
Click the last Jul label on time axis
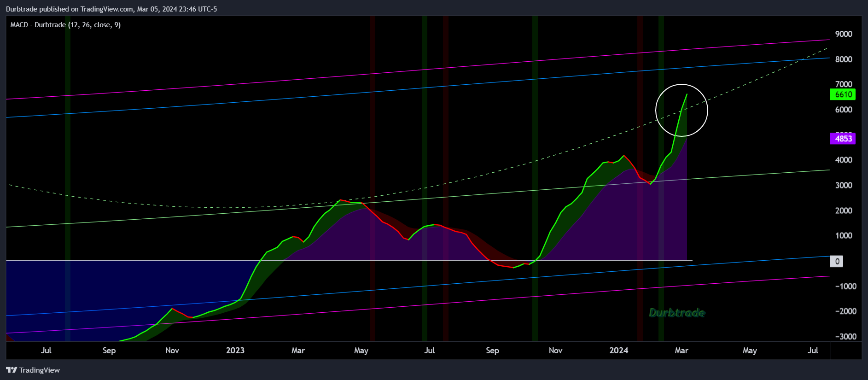pos(813,351)
